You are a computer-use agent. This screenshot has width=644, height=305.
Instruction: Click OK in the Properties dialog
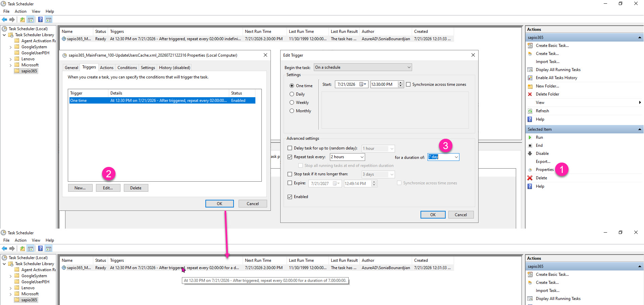coord(219,204)
